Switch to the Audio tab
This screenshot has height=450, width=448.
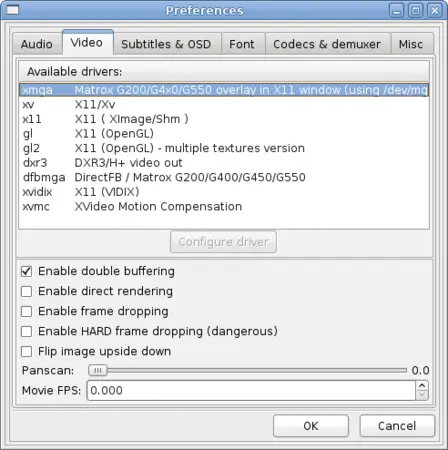[37, 44]
